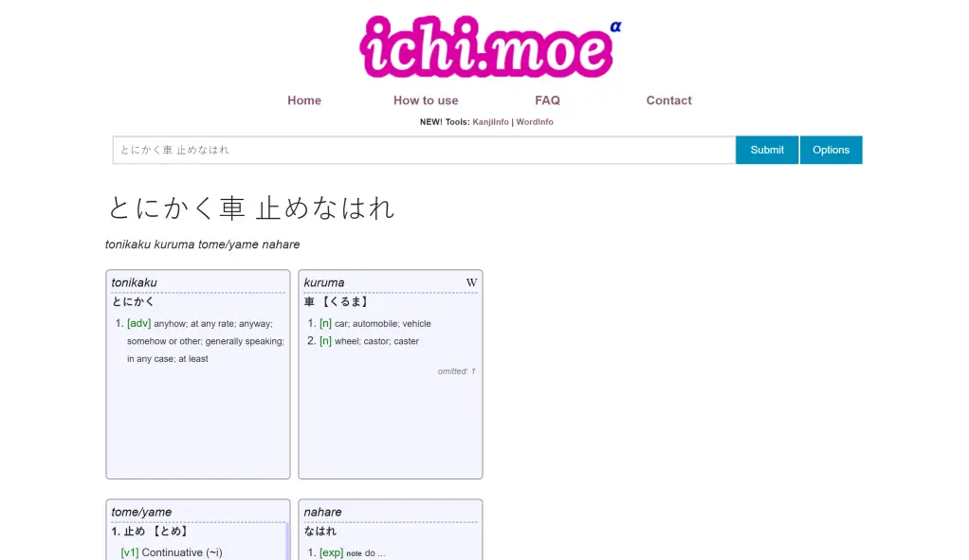Click the scrollbar in the tome/yame card
The width and height of the screenshot is (969, 560).
click(x=286, y=541)
